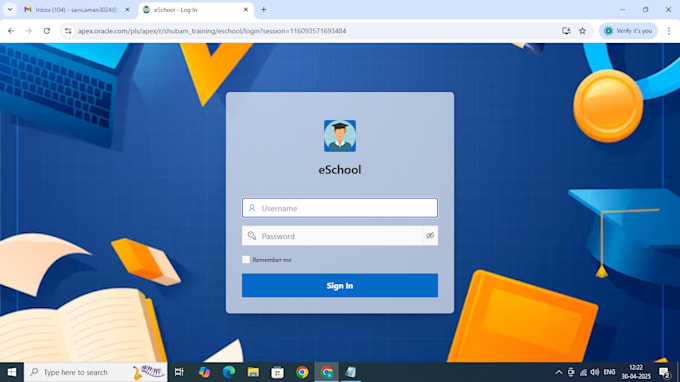
Task: Click the Verify it's you profile button
Action: point(628,31)
